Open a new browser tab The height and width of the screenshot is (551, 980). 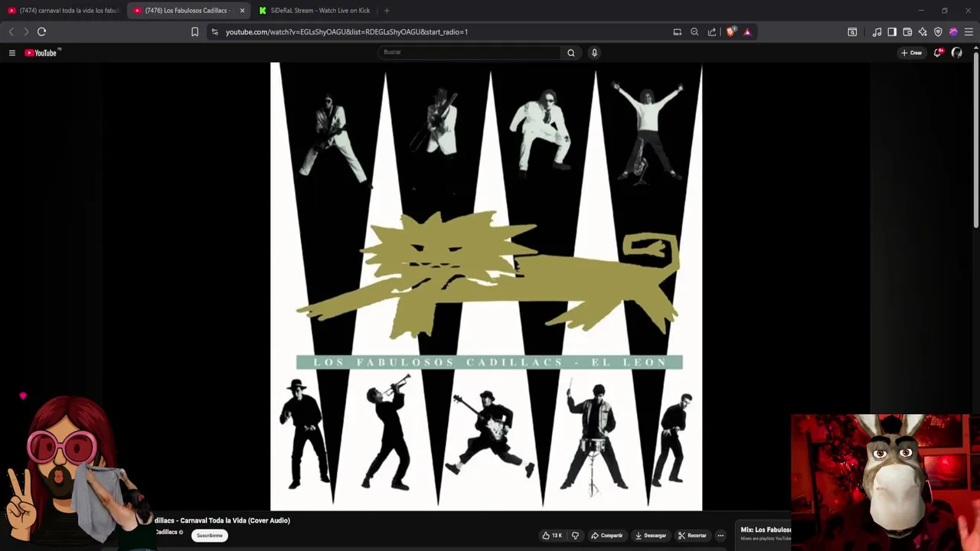[387, 11]
